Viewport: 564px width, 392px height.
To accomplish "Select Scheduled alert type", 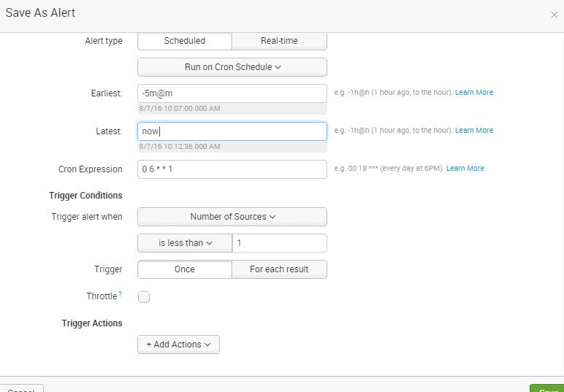I will [184, 41].
